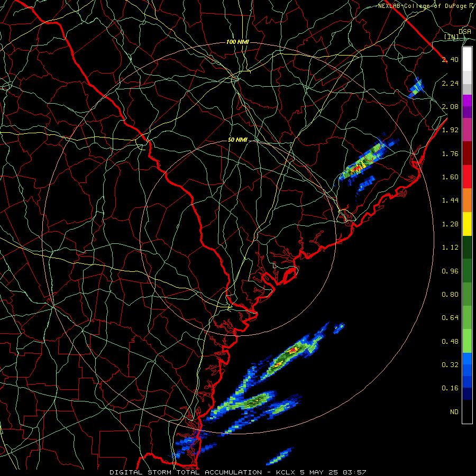Click the orange swatch in the color scale
Screen dimensions: 476x476
pyautogui.click(x=467, y=200)
